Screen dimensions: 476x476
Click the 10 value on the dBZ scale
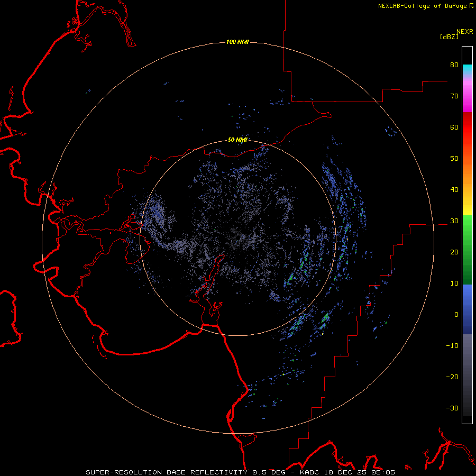click(x=454, y=283)
